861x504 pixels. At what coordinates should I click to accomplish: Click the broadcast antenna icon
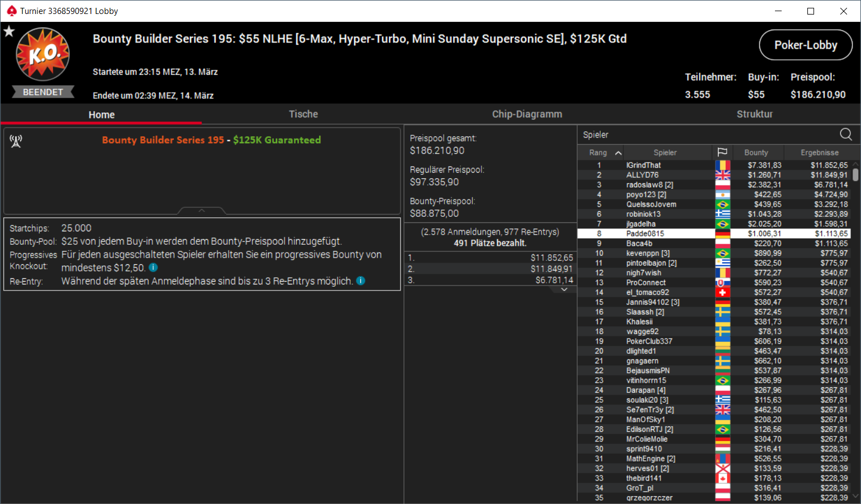(16, 141)
